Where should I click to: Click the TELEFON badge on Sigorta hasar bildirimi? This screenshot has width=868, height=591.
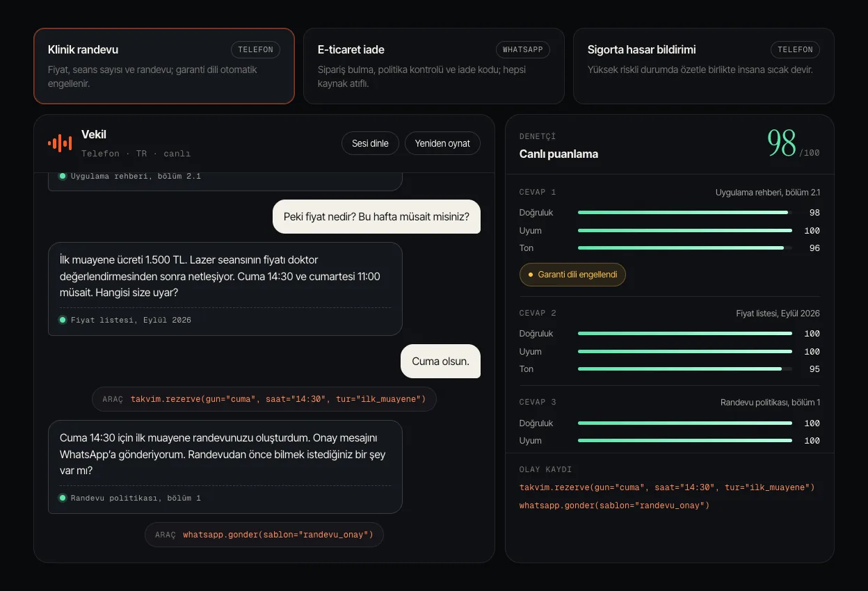click(795, 50)
